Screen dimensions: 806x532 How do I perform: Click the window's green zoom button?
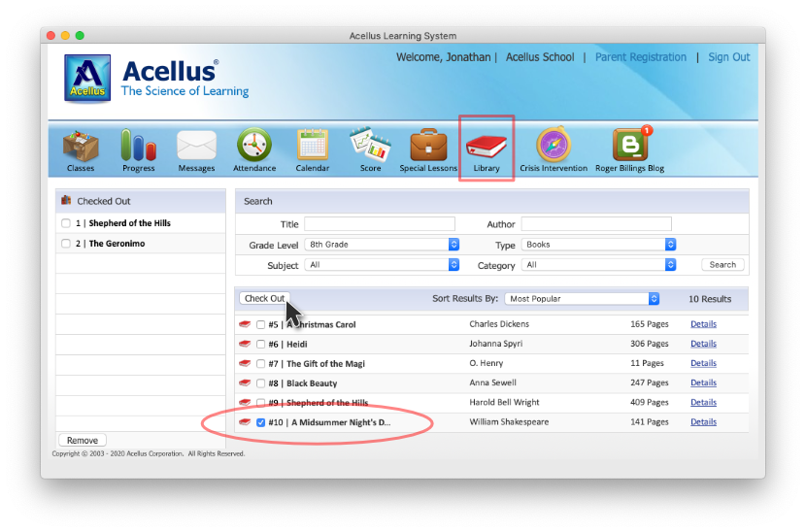80,36
